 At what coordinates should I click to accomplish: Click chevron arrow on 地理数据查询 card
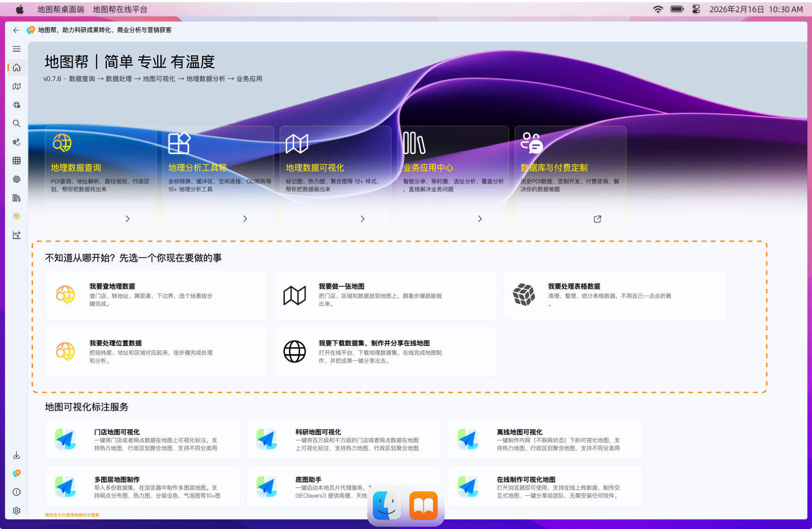tap(127, 219)
